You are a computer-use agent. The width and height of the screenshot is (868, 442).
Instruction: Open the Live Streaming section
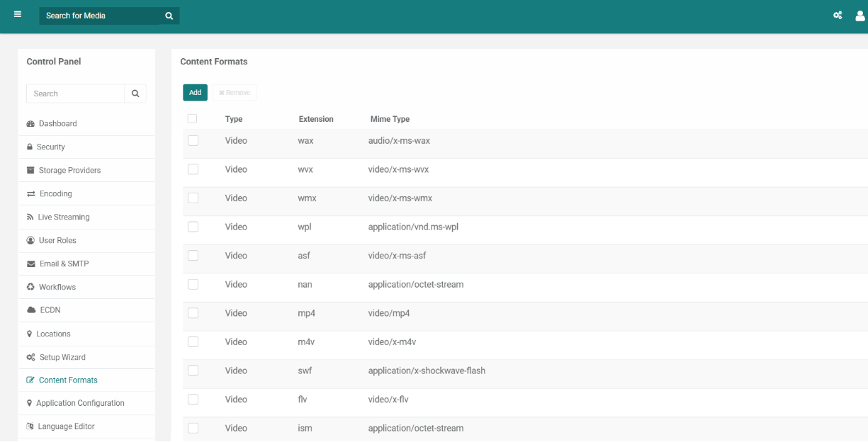pos(63,217)
